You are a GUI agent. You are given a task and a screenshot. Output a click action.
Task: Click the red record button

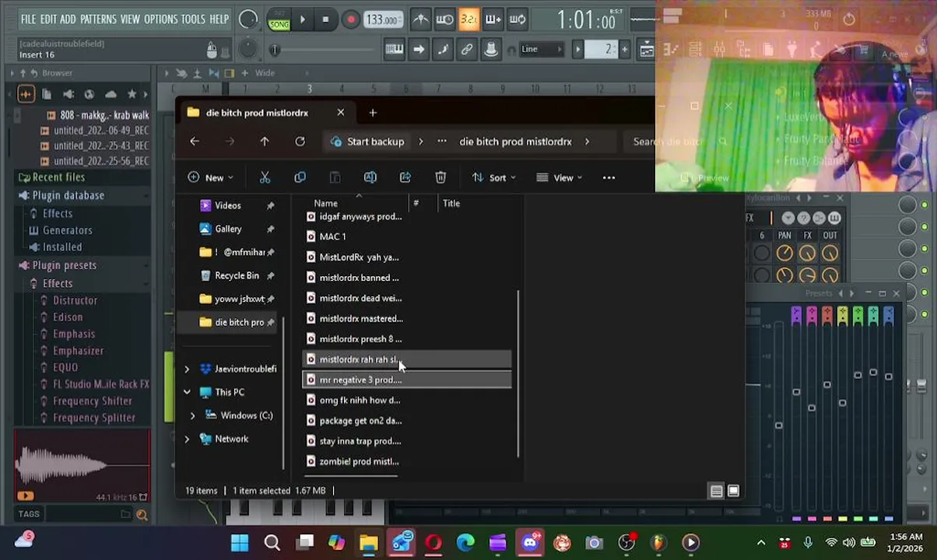tap(350, 19)
